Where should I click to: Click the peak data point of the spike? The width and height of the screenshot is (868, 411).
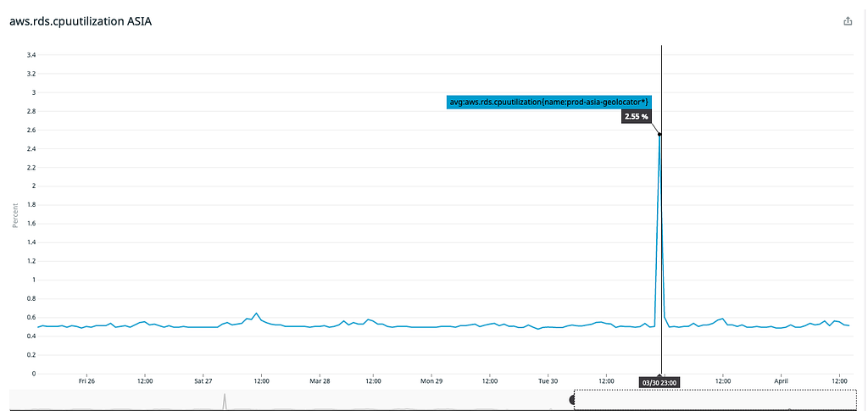(x=659, y=135)
